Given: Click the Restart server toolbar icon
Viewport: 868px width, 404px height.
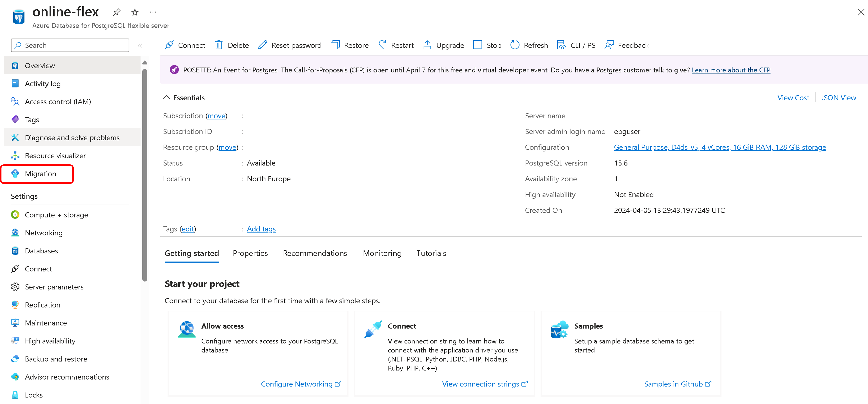Looking at the screenshot, I should 382,45.
